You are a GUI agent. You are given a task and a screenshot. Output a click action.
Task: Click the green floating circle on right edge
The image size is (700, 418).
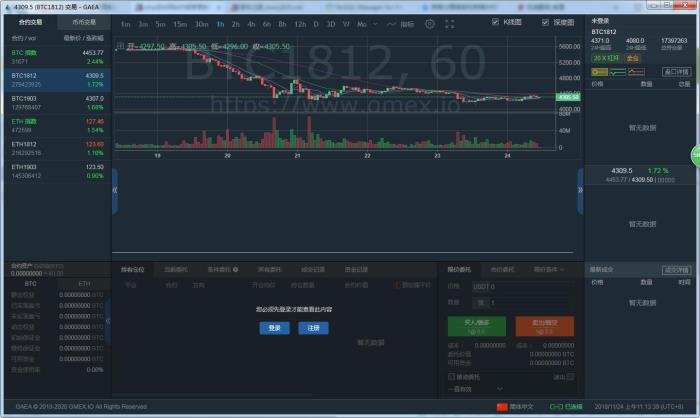[696, 155]
